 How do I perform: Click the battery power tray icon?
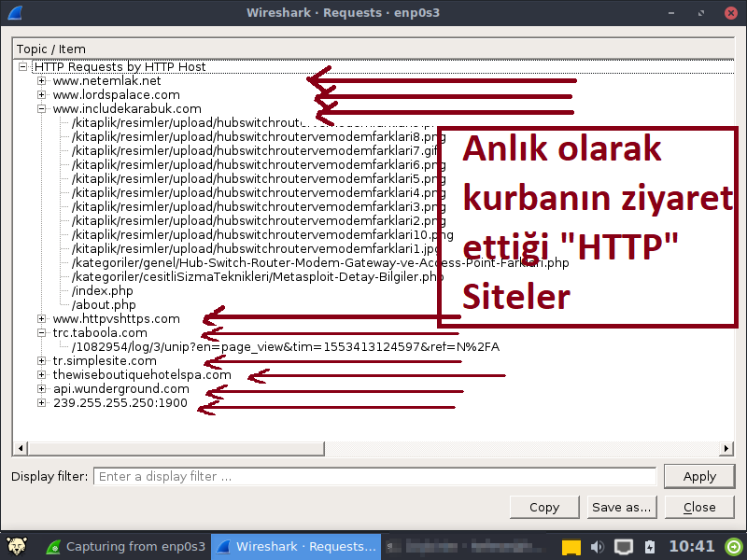pyautogui.click(x=650, y=547)
